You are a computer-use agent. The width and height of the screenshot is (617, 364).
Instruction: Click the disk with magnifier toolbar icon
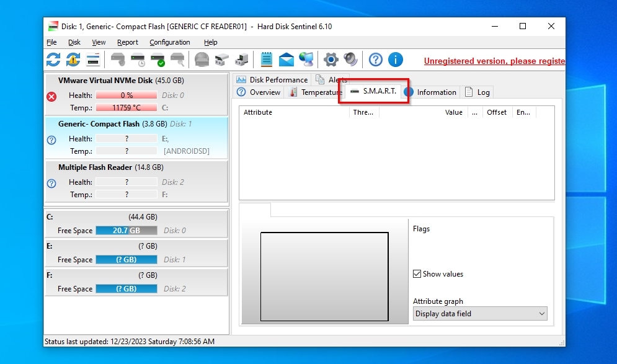click(177, 60)
